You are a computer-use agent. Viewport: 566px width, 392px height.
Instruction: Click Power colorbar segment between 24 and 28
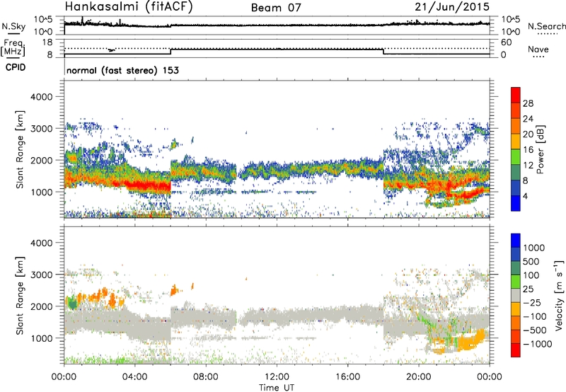tap(515, 110)
